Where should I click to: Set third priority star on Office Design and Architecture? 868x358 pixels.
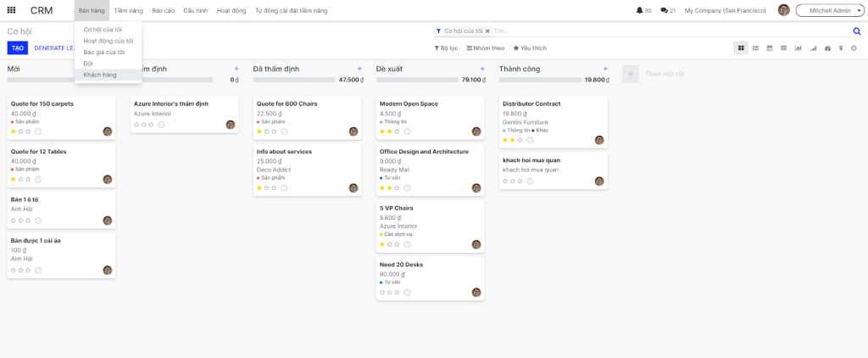point(397,187)
